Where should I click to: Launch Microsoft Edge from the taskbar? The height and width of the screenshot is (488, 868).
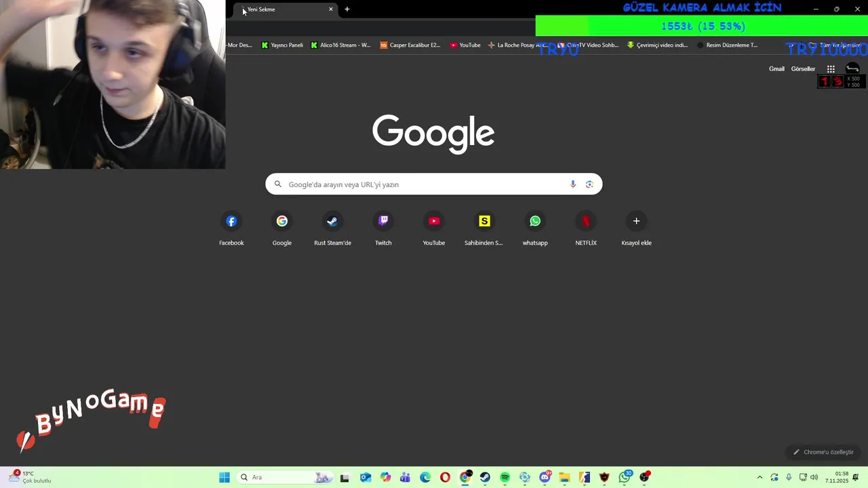pyautogui.click(x=425, y=478)
